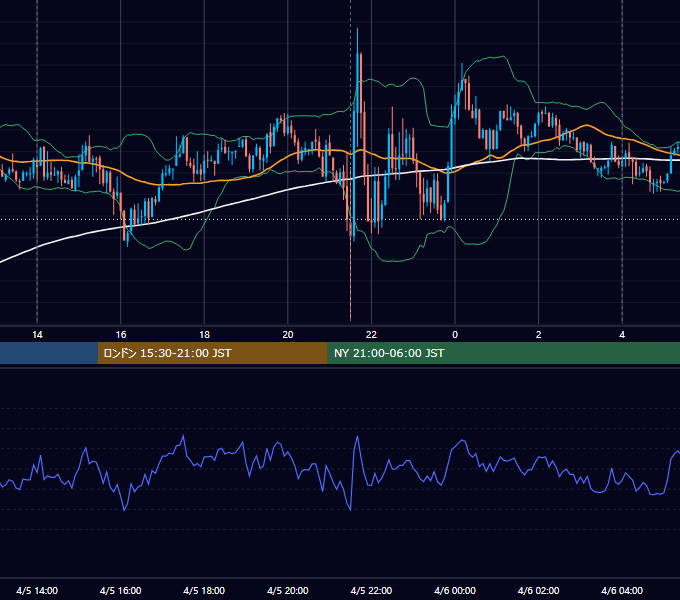The width and height of the screenshot is (680, 600).
Task: Click the blue session bar before London
Action: pyautogui.click(x=49, y=353)
